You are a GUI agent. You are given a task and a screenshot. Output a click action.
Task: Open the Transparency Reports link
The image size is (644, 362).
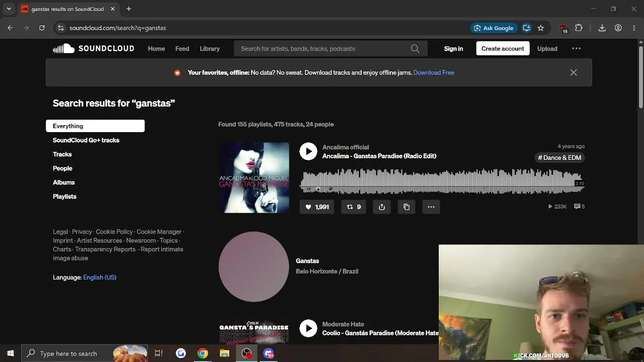105,249
